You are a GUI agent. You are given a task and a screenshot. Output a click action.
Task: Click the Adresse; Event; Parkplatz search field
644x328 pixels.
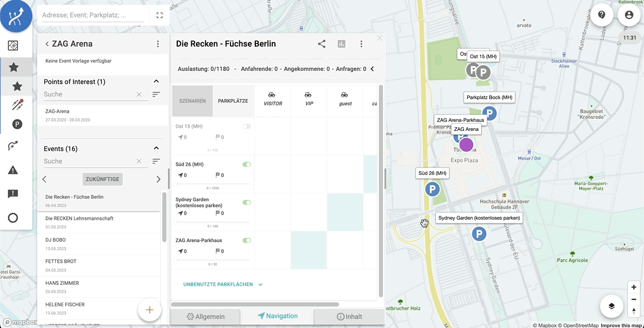(x=93, y=16)
